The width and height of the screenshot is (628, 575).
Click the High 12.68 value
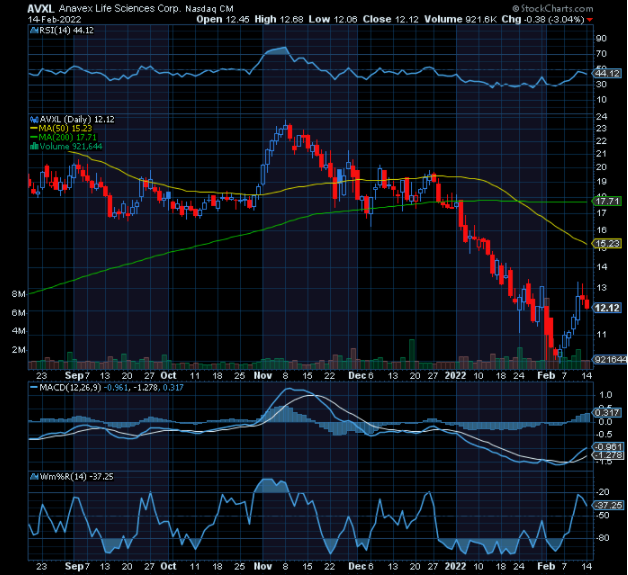[x=279, y=19]
